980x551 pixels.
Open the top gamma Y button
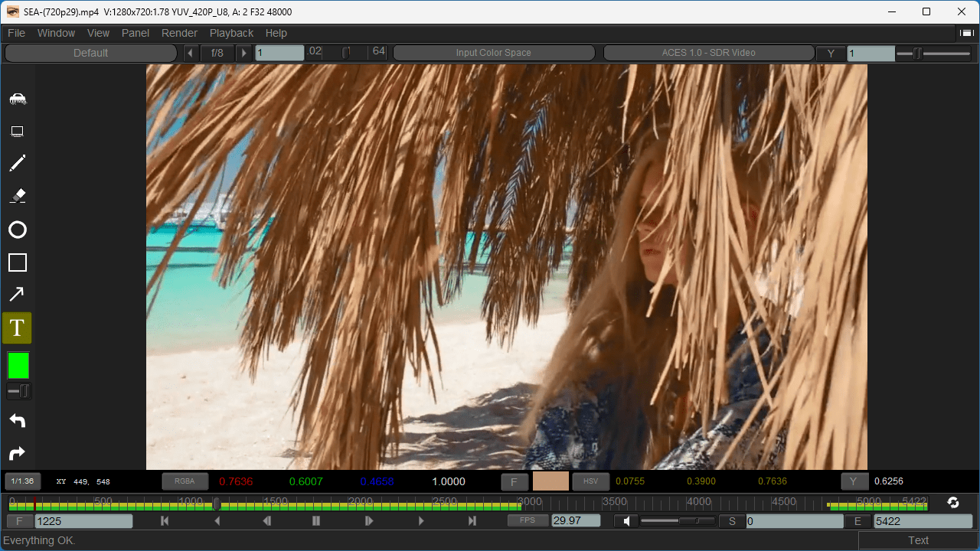pos(831,54)
